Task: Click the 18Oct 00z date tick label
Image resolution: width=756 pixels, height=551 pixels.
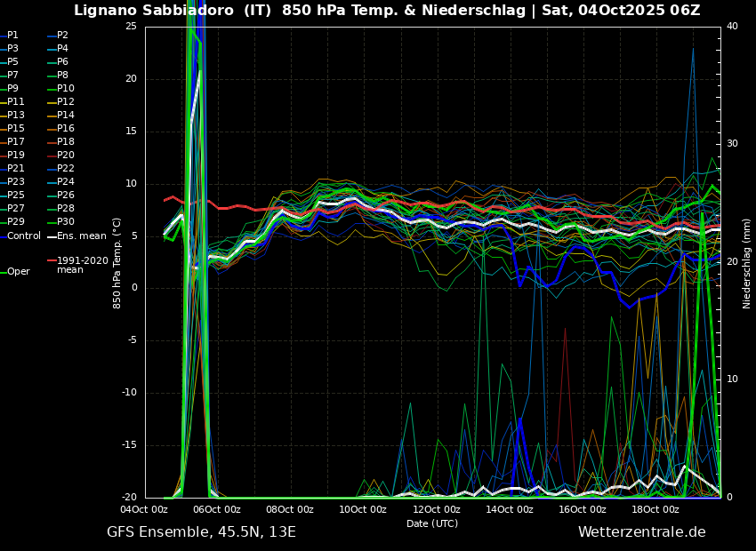Action: coord(655,510)
